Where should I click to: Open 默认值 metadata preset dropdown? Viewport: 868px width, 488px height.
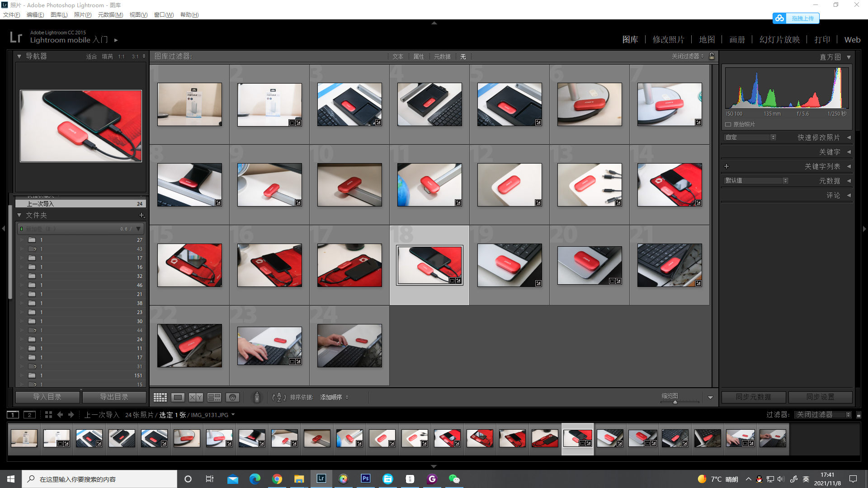click(x=756, y=181)
